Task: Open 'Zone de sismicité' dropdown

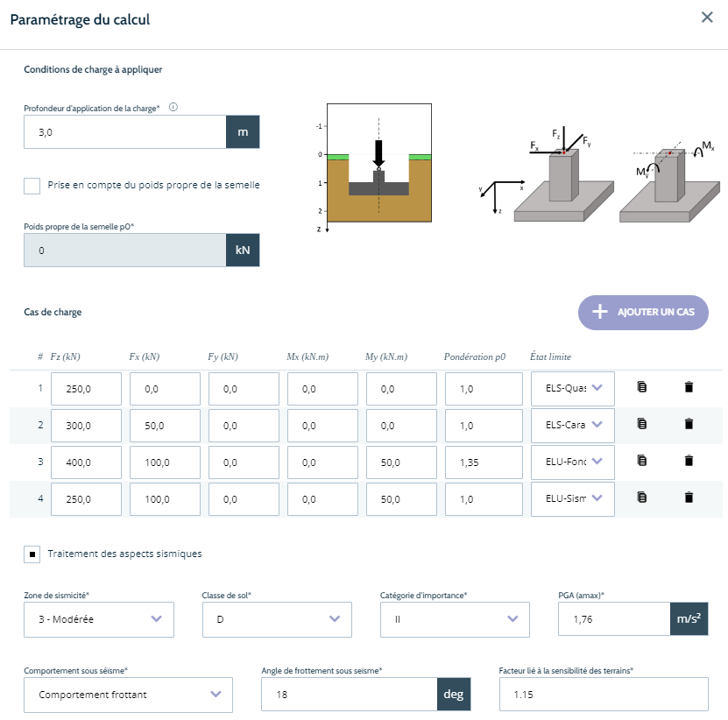Action: click(99, 619)
